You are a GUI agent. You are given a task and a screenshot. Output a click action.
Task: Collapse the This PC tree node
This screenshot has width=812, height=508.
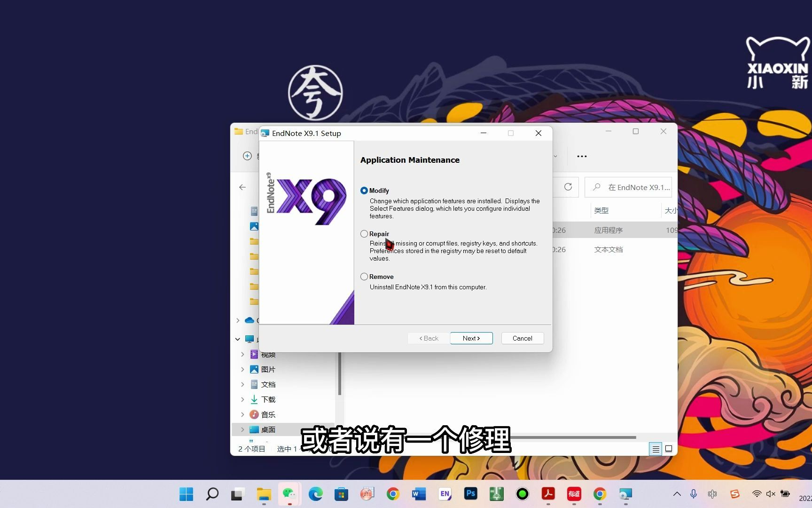pos(238,339)
